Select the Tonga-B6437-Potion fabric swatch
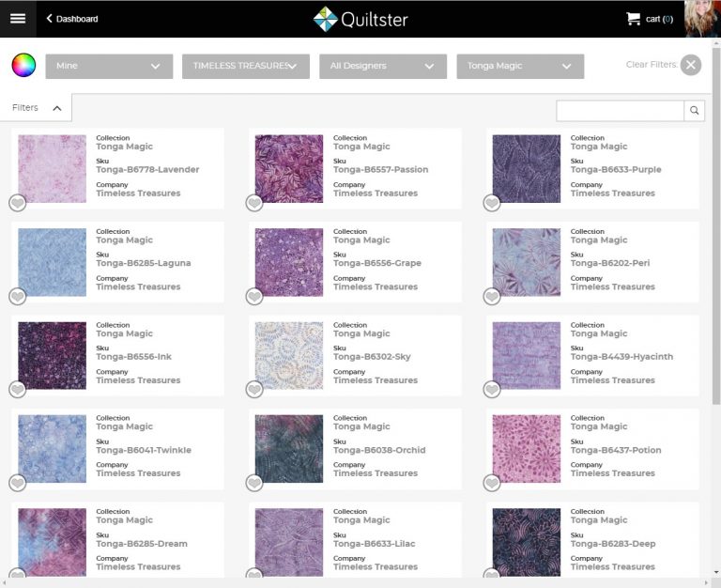Image resolution: width=721 pixels, height=588 pixels. point(526,449)
